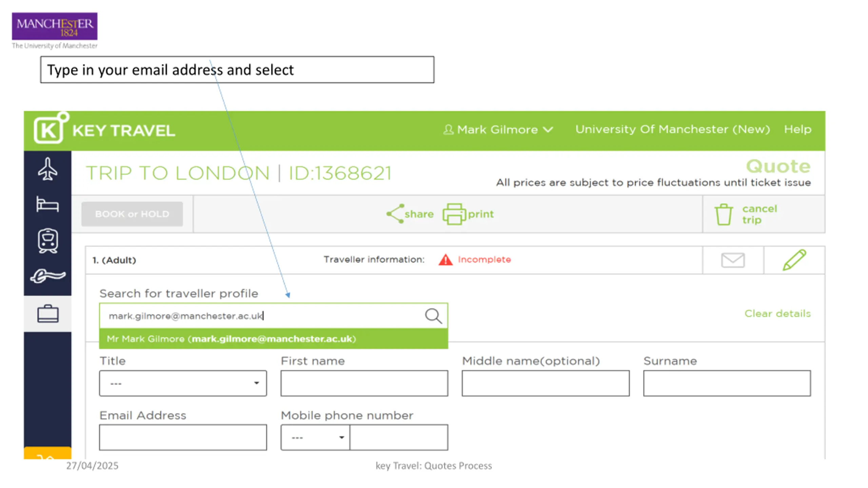Screen dimensions: 868x488
Task: Click the cancel trip trash icon
Action: coord(724,214)
